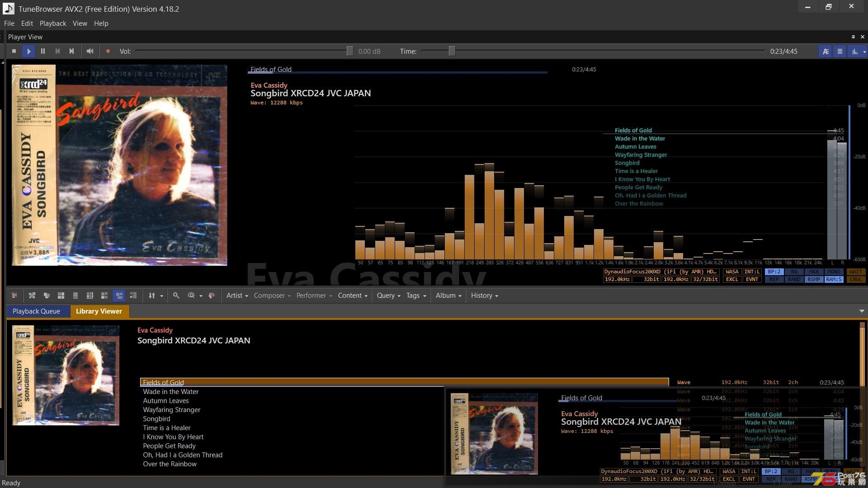Open the Composer dropdown

click(x=272, y=296)
